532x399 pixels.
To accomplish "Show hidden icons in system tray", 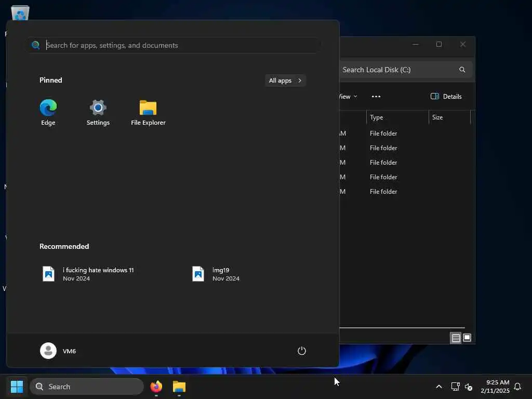I will click(438, 387).
